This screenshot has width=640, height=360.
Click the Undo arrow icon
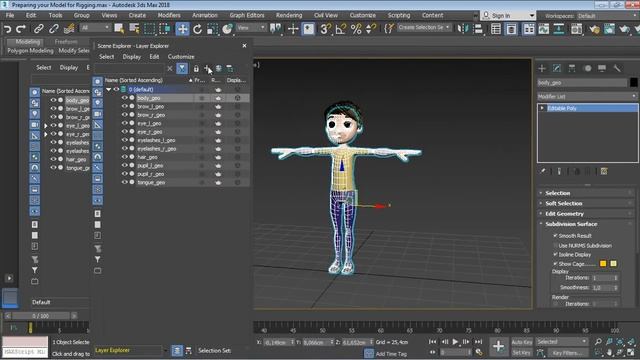(x=7, y=29)
